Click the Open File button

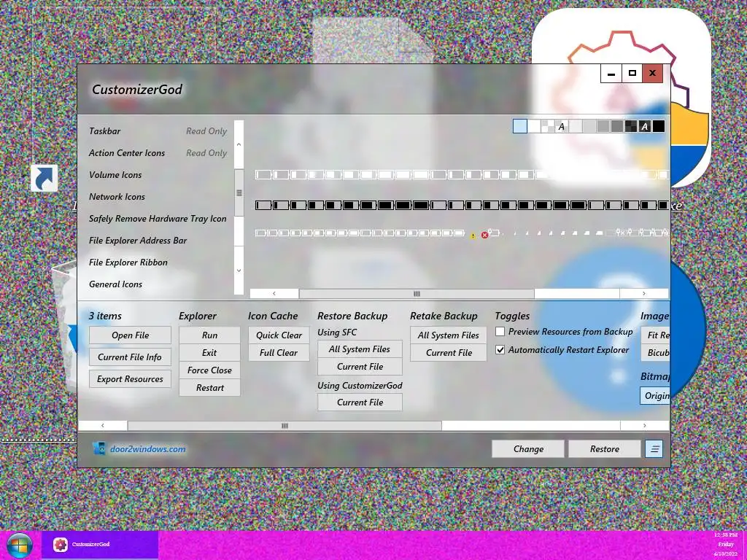[130, 335]
